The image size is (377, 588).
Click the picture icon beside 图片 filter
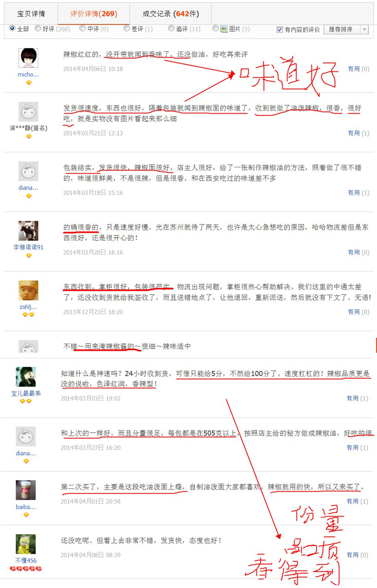tap(224, 29)
